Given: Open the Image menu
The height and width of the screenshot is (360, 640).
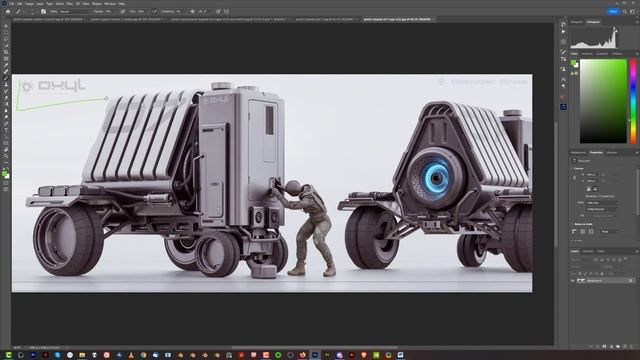Looking at the screenshot, I should 29,4.
